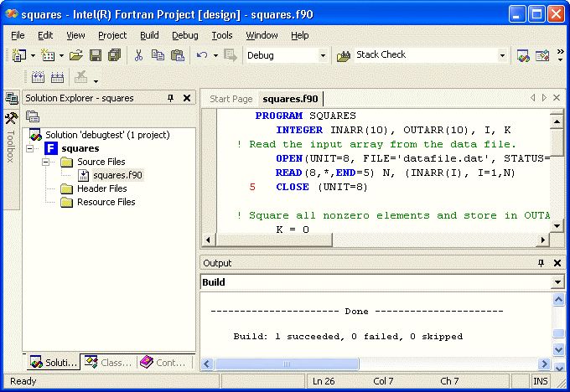Collapse the Source Files folder node
The height and width of the screenshot is (392, 570).
click(47, 162)
